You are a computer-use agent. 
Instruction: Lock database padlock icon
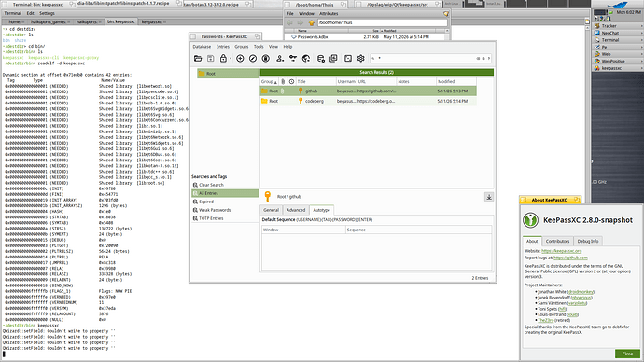coord(223,58)
